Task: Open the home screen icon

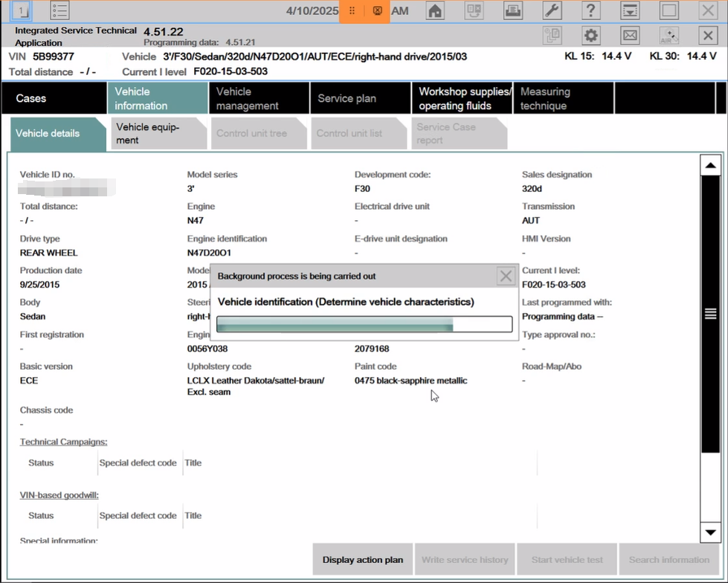Action: (x=435, y=11)
